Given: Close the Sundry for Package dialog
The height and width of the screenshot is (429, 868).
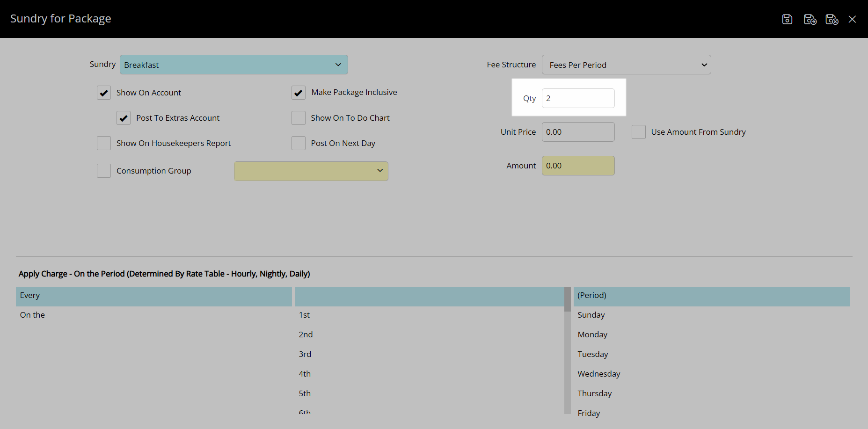Looking at the screenshot, I should pyautogui.click(x=852, y=19).
